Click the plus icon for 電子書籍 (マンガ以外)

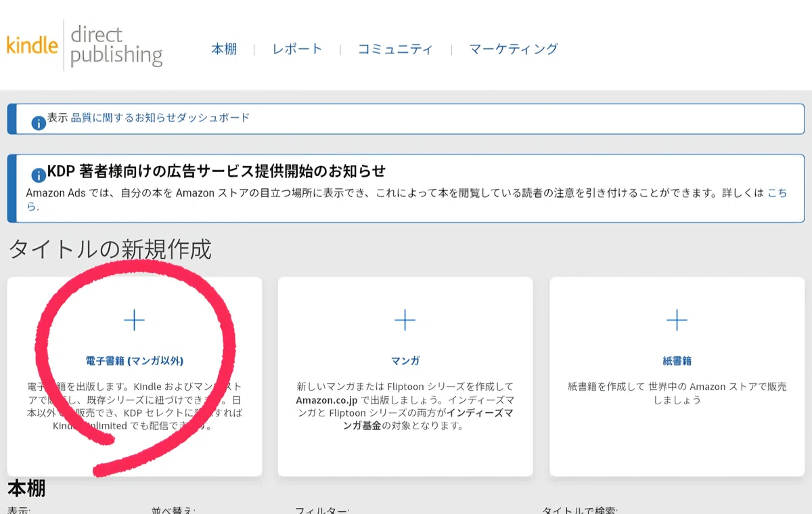(134, 320)
